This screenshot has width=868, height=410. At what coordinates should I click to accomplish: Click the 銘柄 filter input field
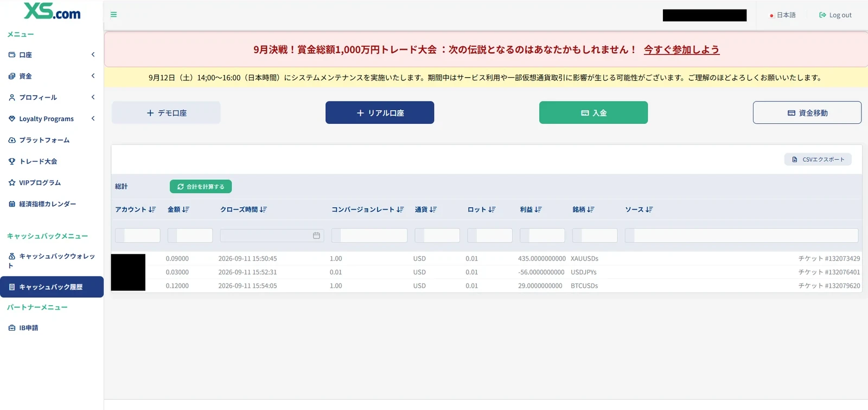point(595,235)
